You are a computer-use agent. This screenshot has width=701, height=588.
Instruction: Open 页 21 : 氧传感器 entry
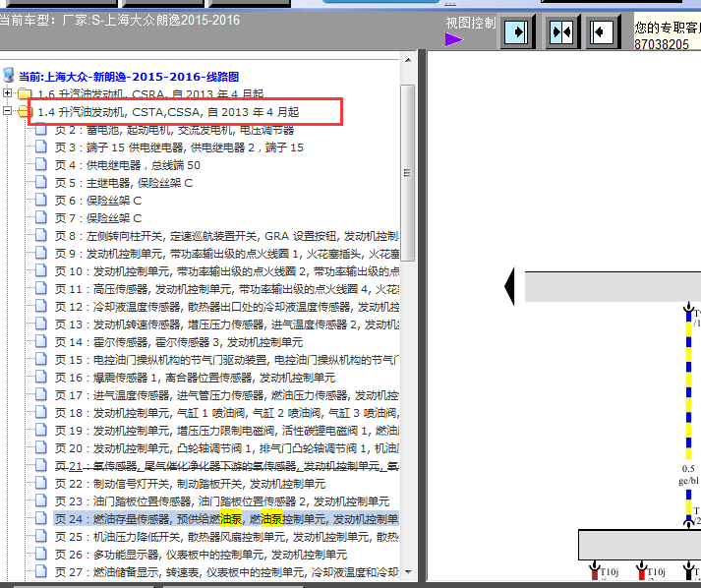227,466
